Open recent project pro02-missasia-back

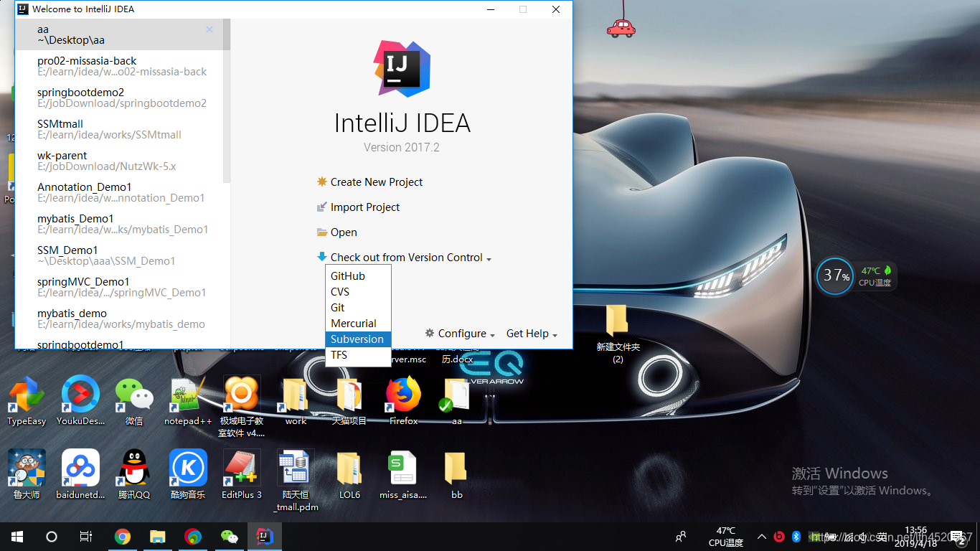119,66
